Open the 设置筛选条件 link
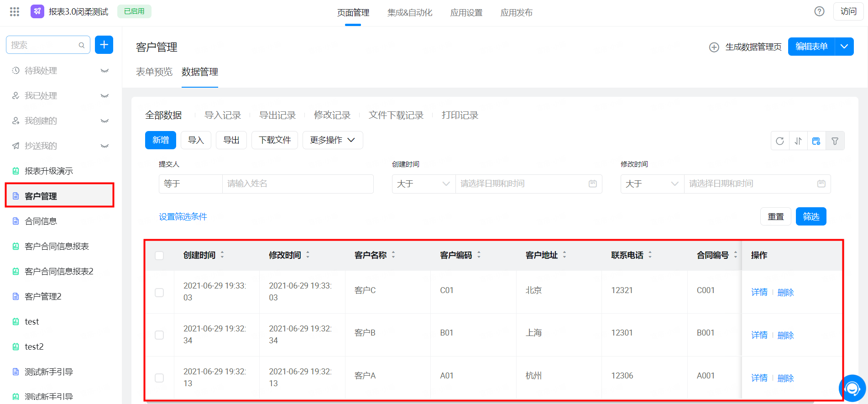 183,216
